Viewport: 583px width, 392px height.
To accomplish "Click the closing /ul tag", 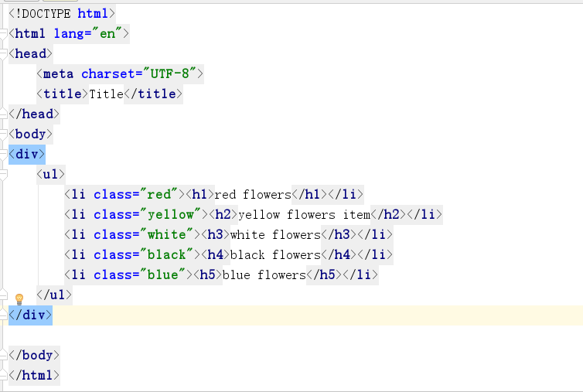I will [x=54, y=295].
